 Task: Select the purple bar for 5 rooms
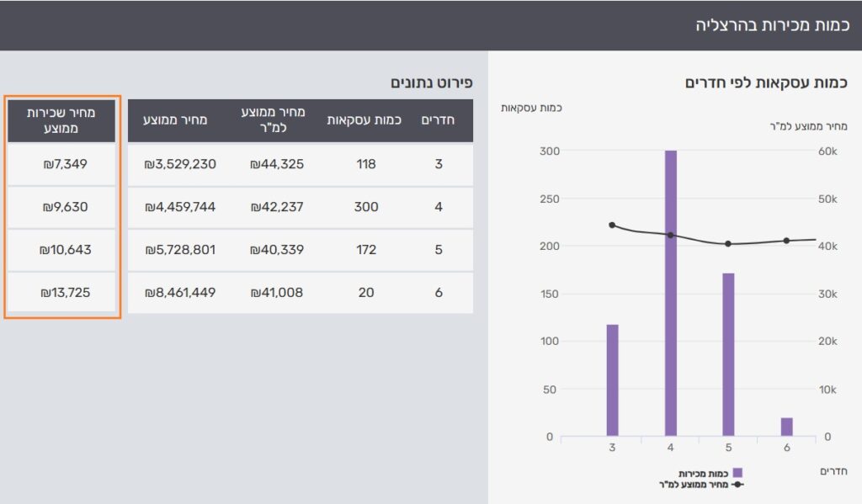(x=728, y=354)
